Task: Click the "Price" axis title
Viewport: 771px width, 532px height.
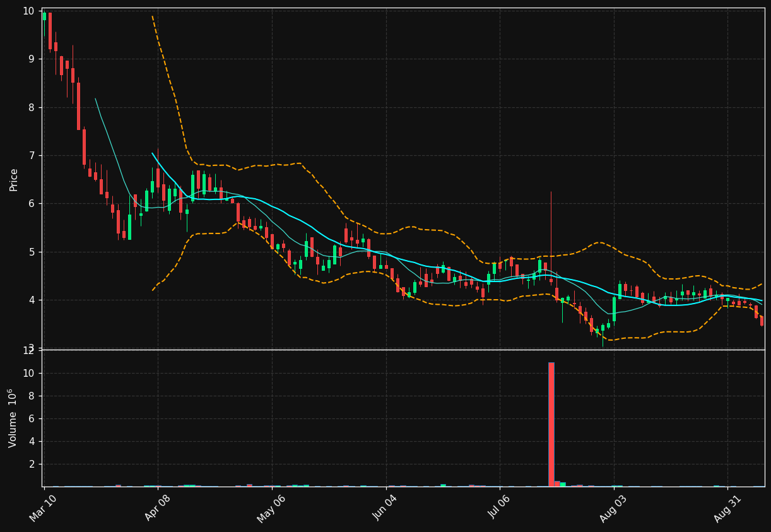Action: pos(14,179)
